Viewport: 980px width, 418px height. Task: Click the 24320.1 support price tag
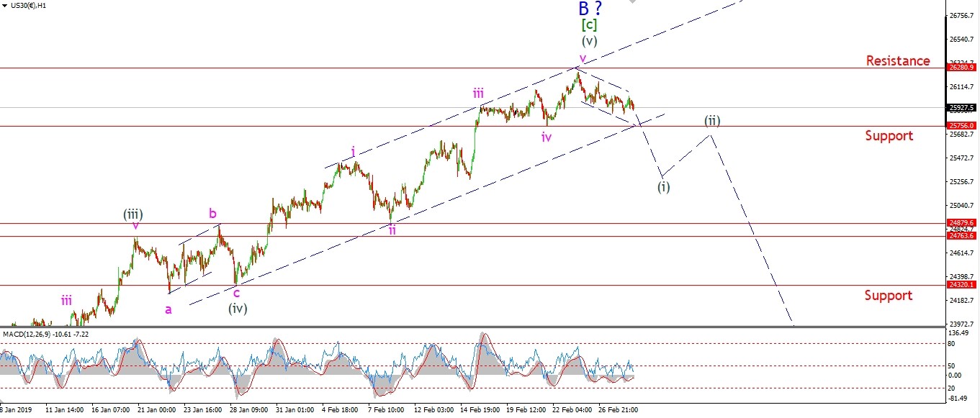(x=962, y=285)
